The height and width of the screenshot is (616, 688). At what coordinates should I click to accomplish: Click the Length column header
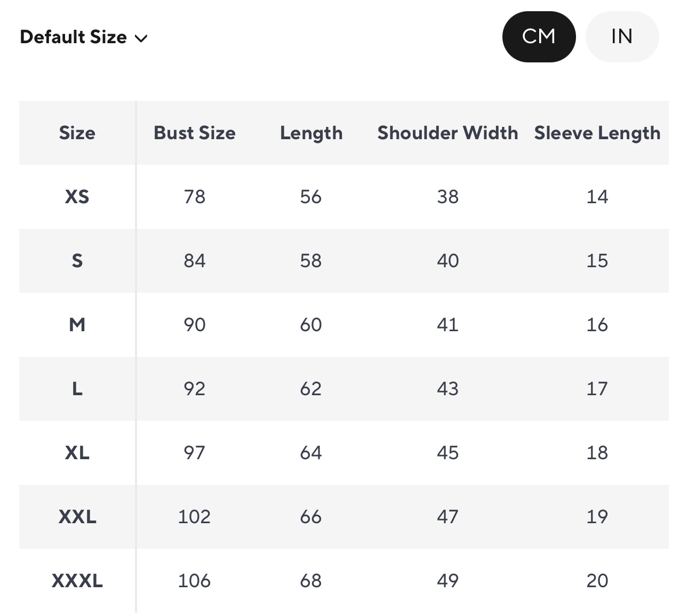tap(311, 133)
